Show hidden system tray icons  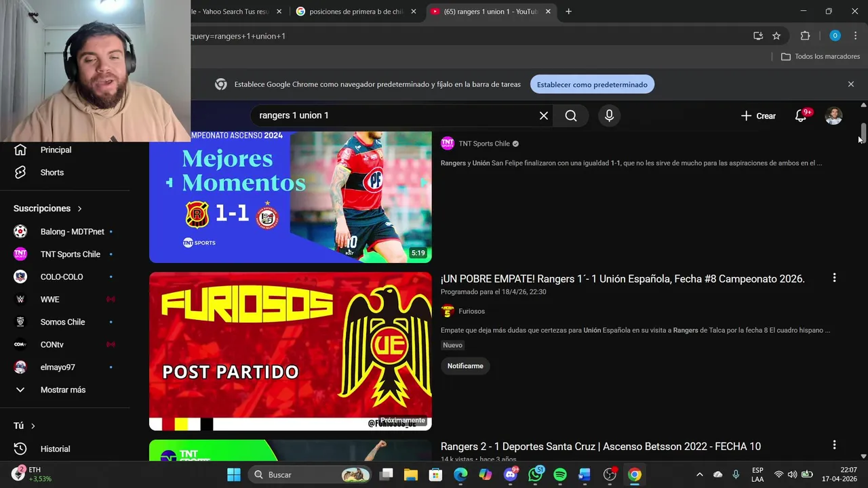pos(699,475)
